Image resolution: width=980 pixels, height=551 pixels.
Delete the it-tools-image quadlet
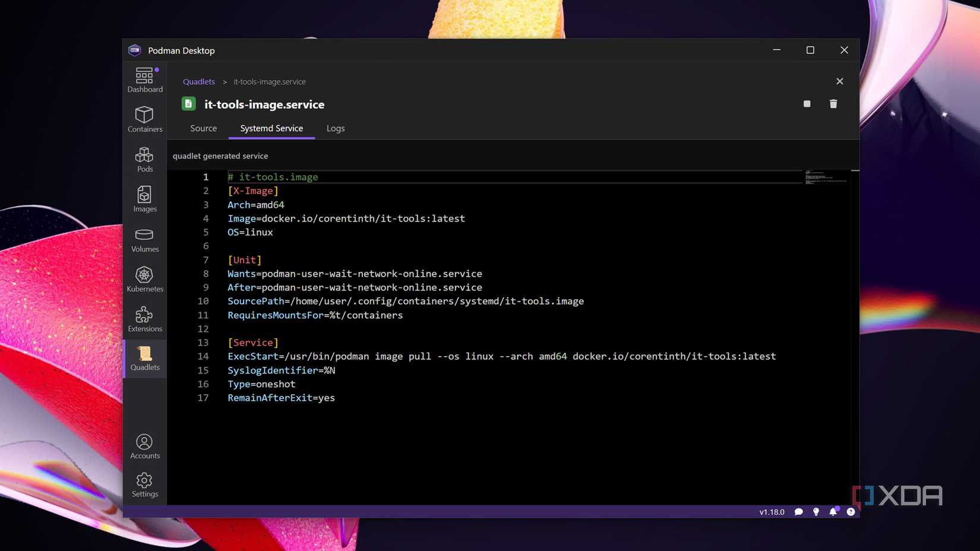coord(833,104)
